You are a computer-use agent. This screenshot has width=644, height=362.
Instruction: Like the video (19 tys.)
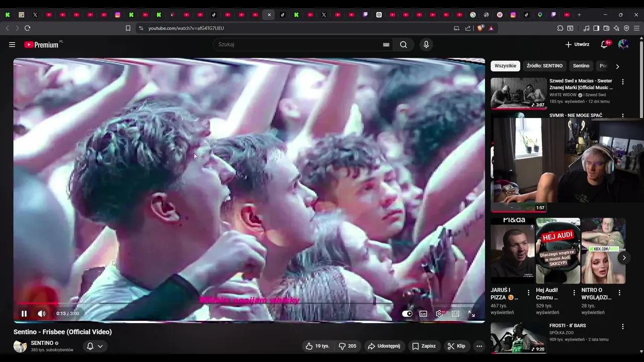click(317, 346)
